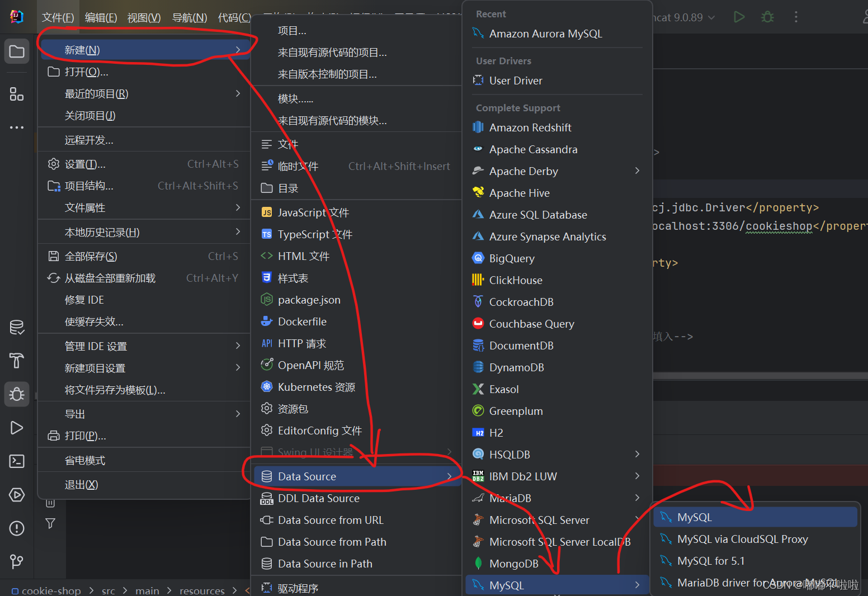Select DDL Data Source entry
Screen dimensions: 868x596
[x=356, y=498]
